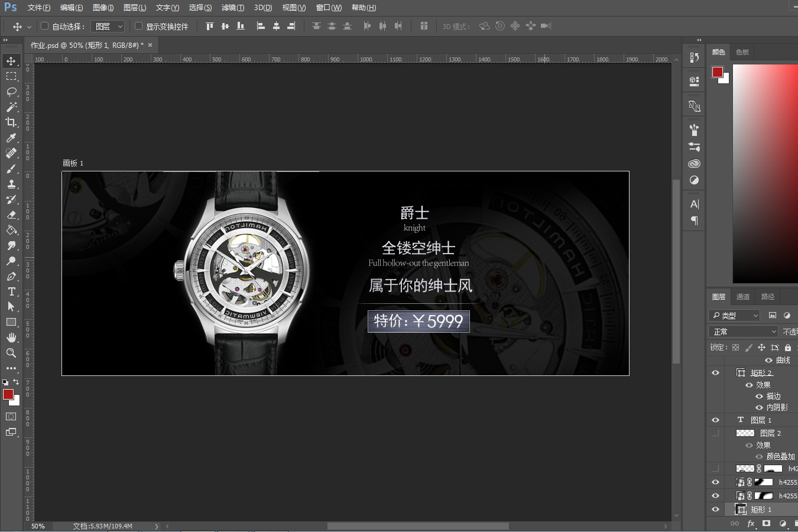798x532 pixels.
Task: Open the 图像(I) menu
Action: pos(103,8)
